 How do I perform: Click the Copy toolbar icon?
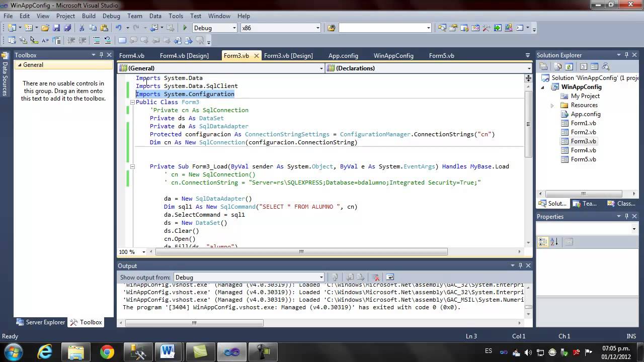pyautogui.click(x=93, y=28)
